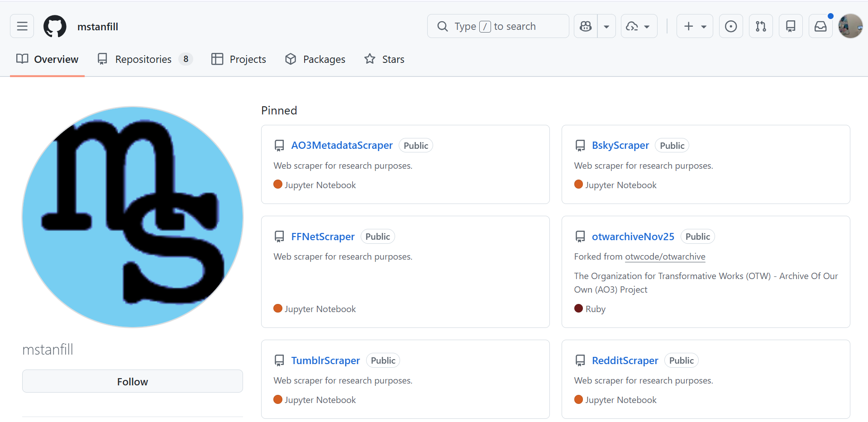
Task: Click the repo icon on Repositories tab
Action: (x=103, y=59)
